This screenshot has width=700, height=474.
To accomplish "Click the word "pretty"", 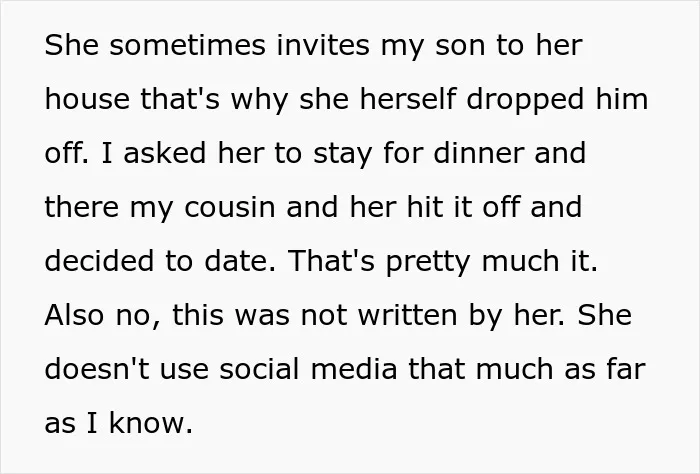I will (428, 262).
